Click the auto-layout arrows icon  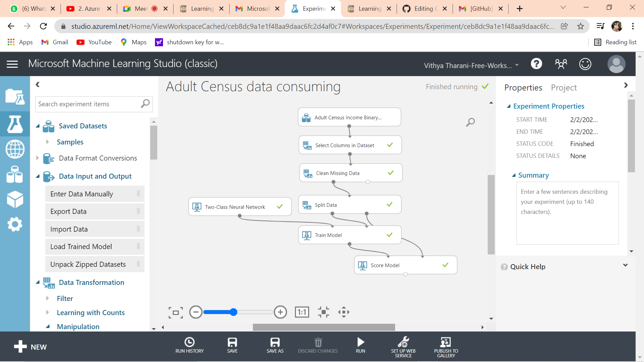323,312
